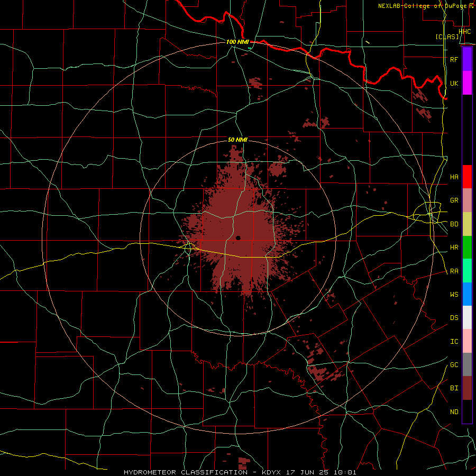Click the 'HA' legend label
Image resolution: width=476 pixels, height=476 pixels.
(454, 177)
